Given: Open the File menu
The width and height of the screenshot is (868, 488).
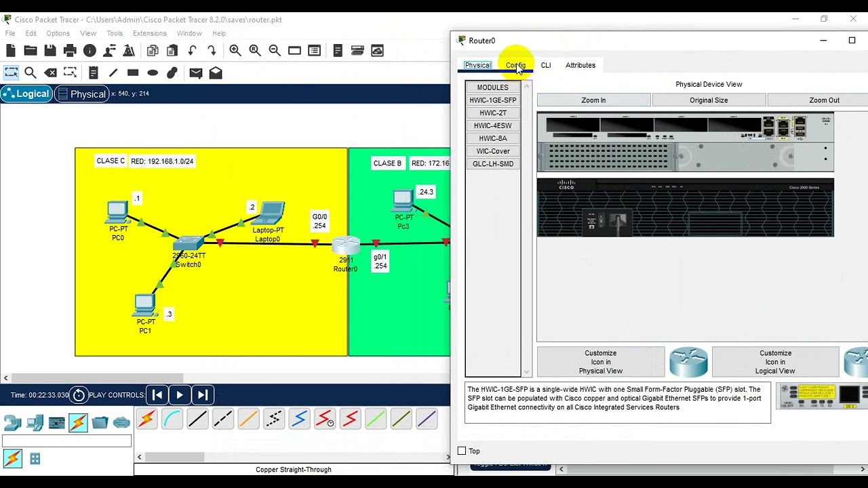Looking at the screenshot, I should pos(10,33).
